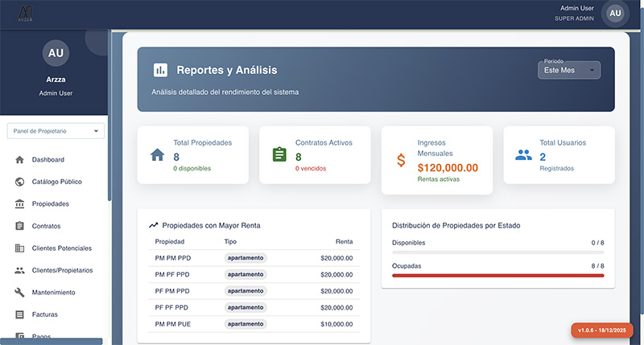The width and height of the screenshot is (644, 345).
Task: Click the Clientes/Propietarios people icon
Action: [19, 270]
